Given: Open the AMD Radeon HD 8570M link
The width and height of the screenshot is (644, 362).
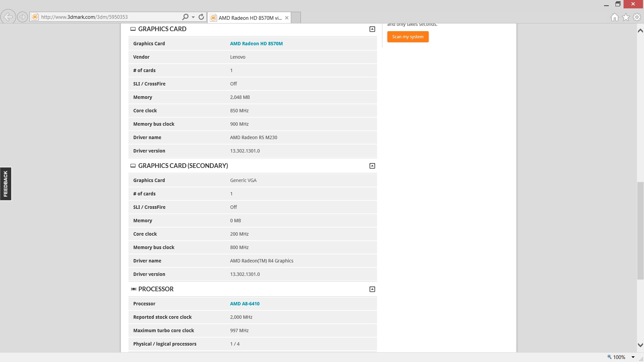Looking at the screenshot, I should 256,44.
